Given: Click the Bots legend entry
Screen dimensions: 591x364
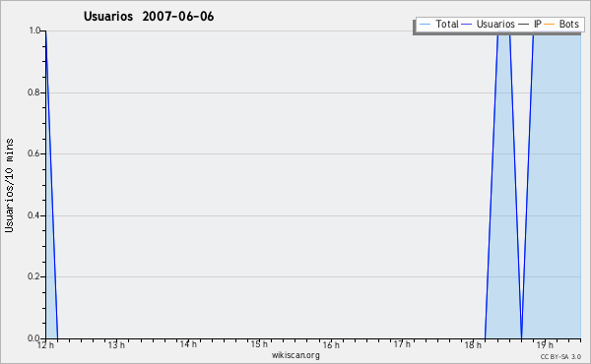Looking at the screenshot, I should click(x=561, y=24).
